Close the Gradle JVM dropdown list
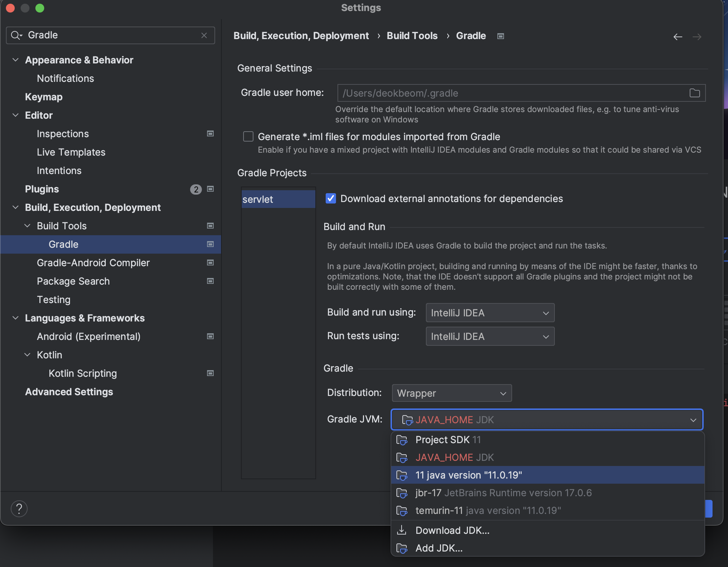 [x=693, y=420]
